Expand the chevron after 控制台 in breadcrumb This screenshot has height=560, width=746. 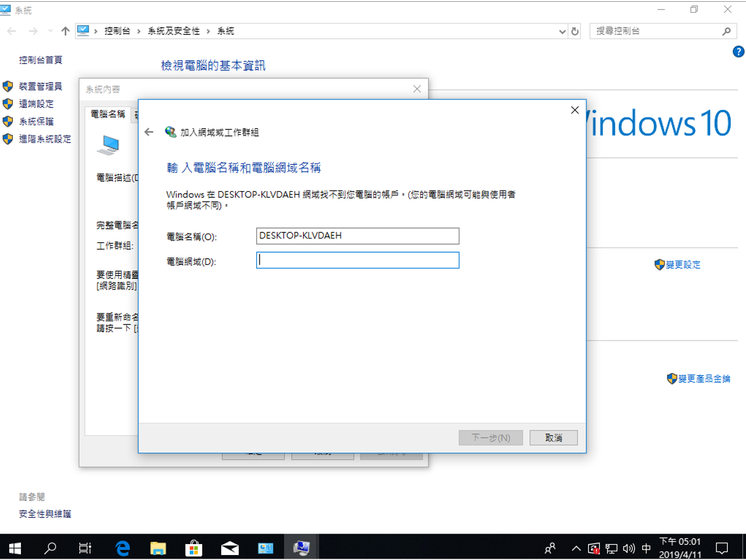pyautogui.click(x=139, y=31)
